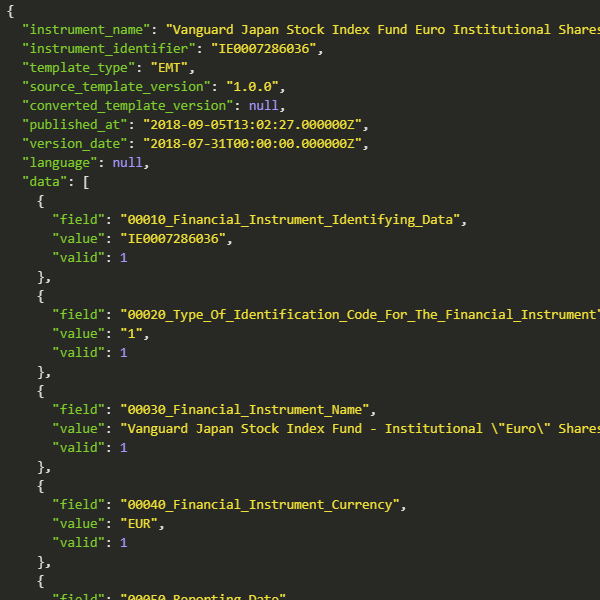Screen dimensions: 600x600
Task: Select the "Vanguard Japan Stock Index Fund Euro Institutional" name value
Action: 383,29
